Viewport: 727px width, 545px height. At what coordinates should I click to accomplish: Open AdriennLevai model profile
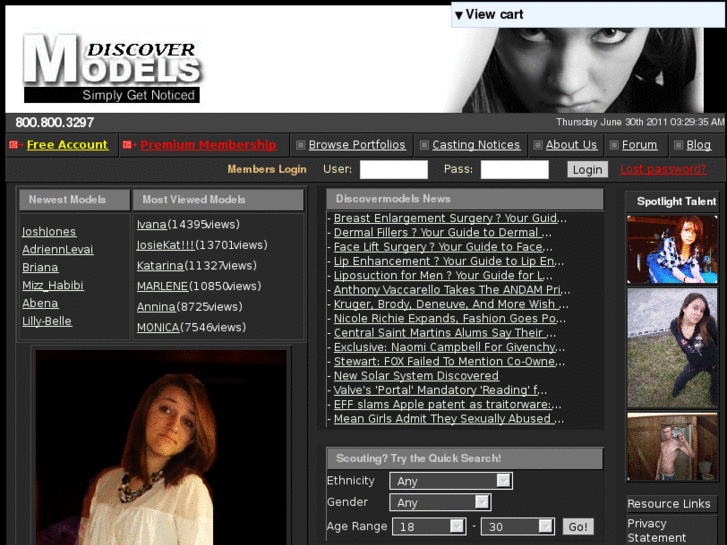click(x=57, y=249)
